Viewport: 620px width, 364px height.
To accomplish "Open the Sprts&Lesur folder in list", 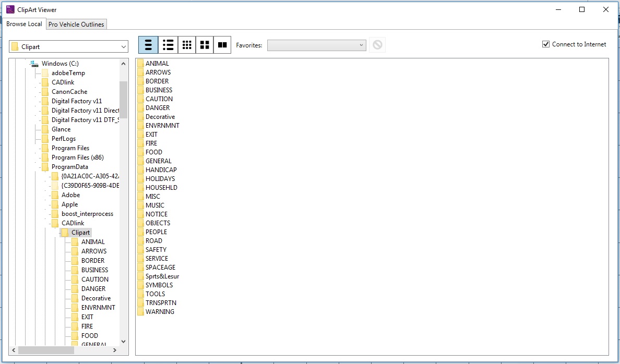I will (162, 276).
